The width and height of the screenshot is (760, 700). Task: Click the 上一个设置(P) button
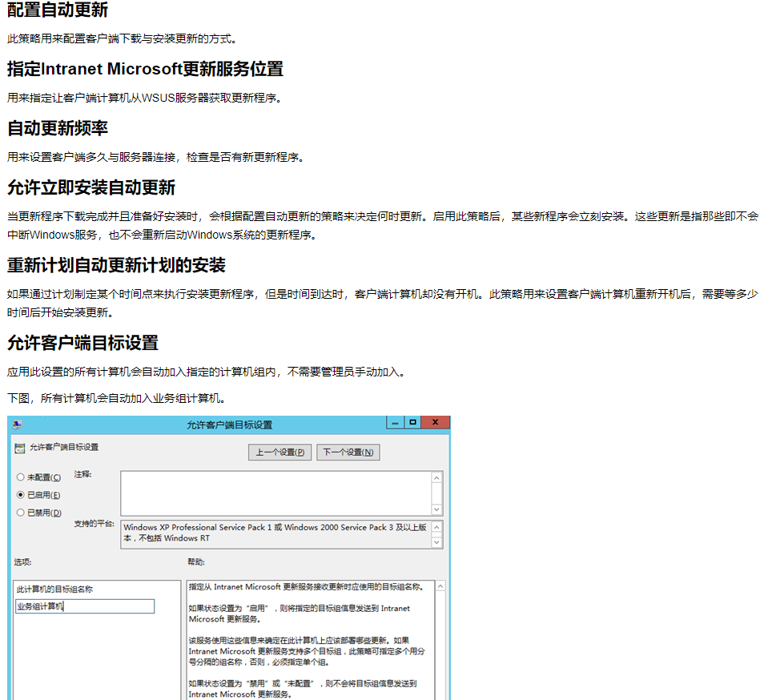click(279, 453)
